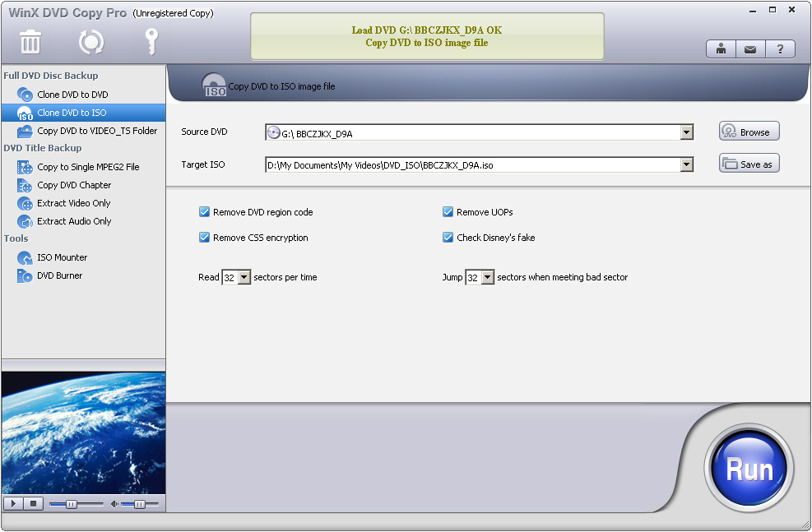This screenshot has width=812, height=532.
Task: Uncheck Remove UOPs
Action: coord(448,211)
